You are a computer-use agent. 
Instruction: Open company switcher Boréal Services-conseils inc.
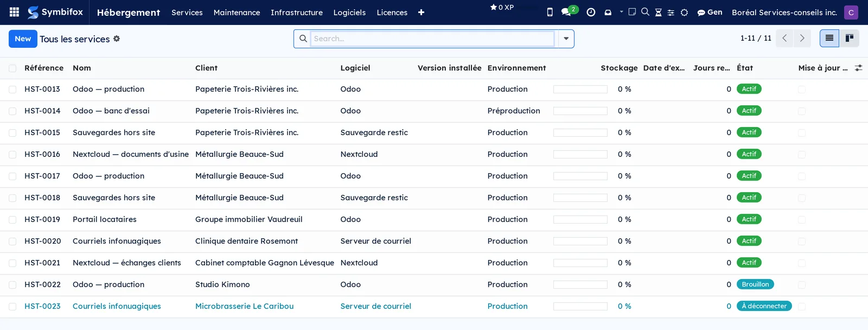click(784, 12)
